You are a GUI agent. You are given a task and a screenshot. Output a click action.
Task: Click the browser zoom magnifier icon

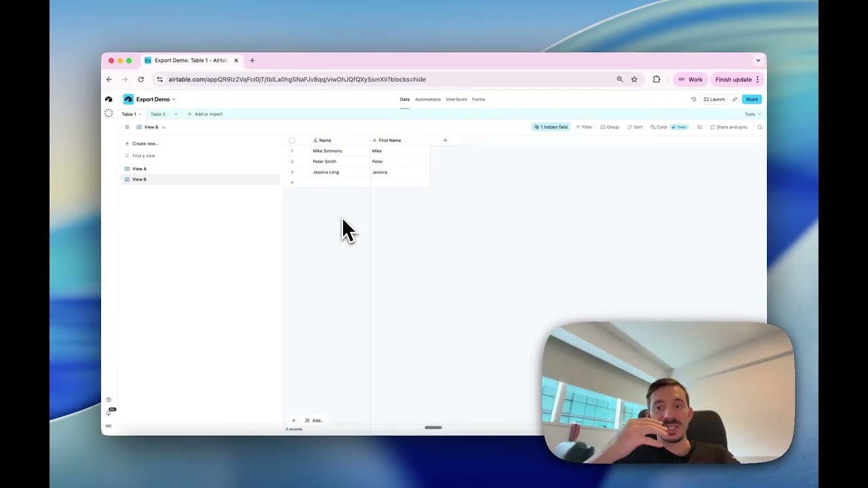[x=620, y=79]
